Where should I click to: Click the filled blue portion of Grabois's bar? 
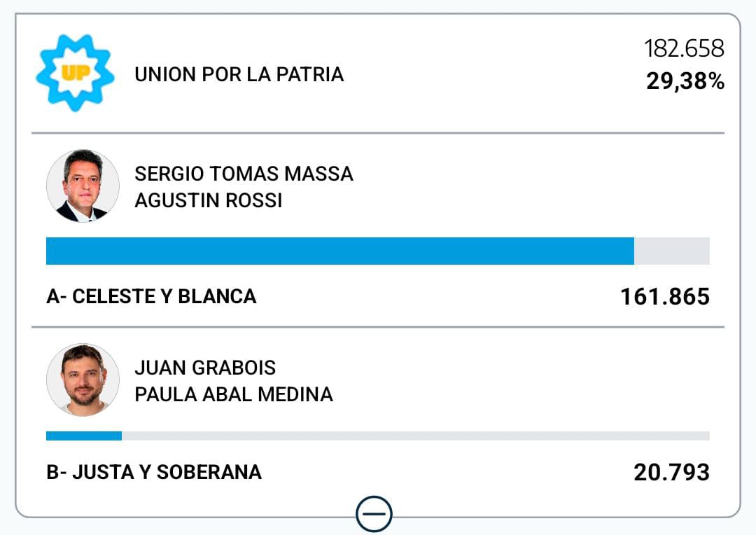coord(84,436)
